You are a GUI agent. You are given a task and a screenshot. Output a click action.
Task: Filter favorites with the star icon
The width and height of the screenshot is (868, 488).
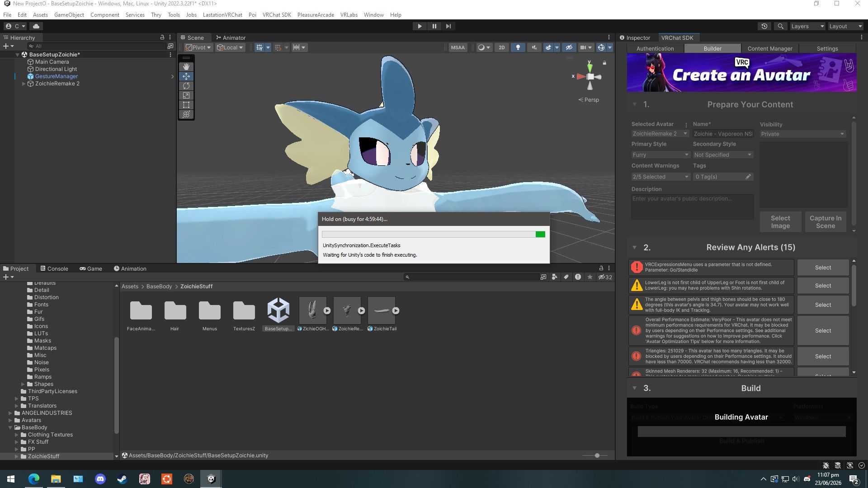[x=590, y=277]
